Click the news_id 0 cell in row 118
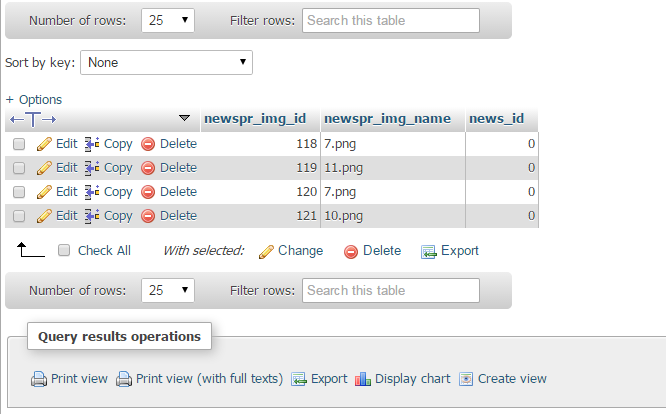This screenshot has height=414, width=666. click(502, 144)
